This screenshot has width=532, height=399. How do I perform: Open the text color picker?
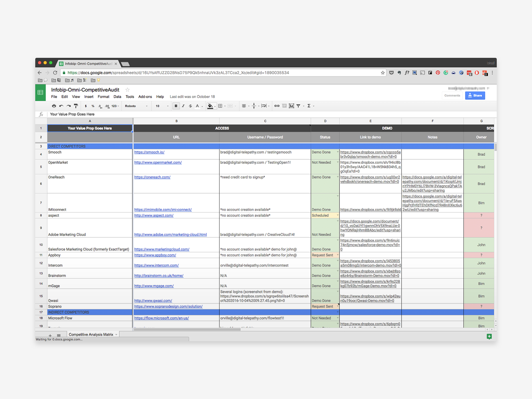199,106
